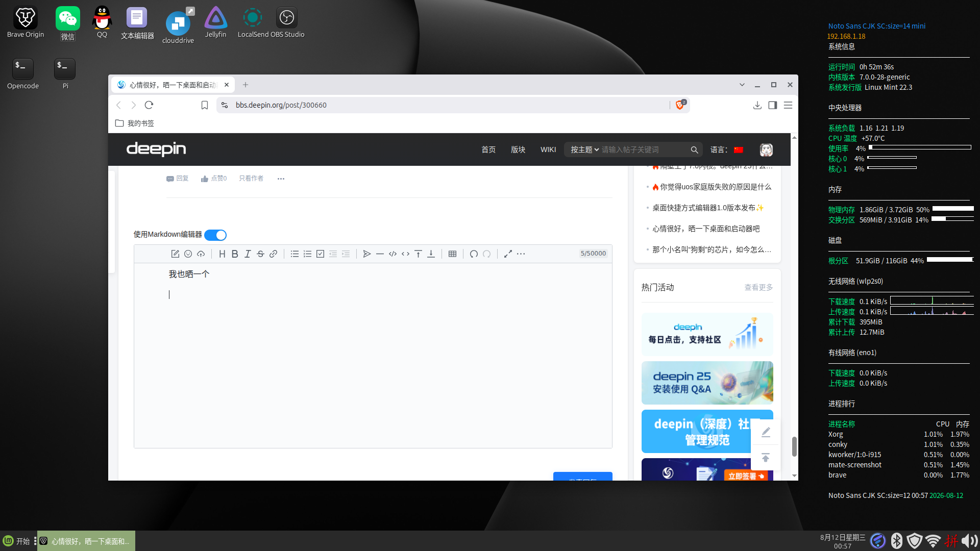The image size is (980, 551).
Task: Open a new browser tab
Action: [x=246, y=85]
